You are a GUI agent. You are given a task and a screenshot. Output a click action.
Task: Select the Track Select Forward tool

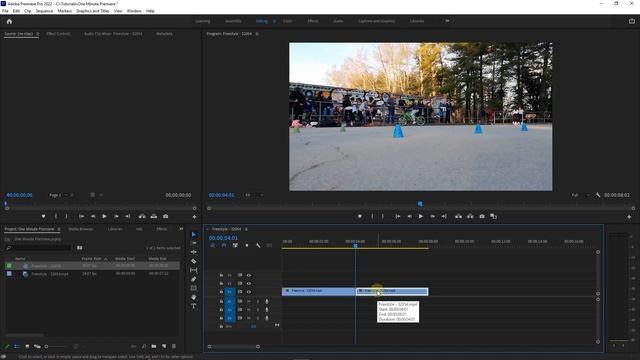coord(194,243)
